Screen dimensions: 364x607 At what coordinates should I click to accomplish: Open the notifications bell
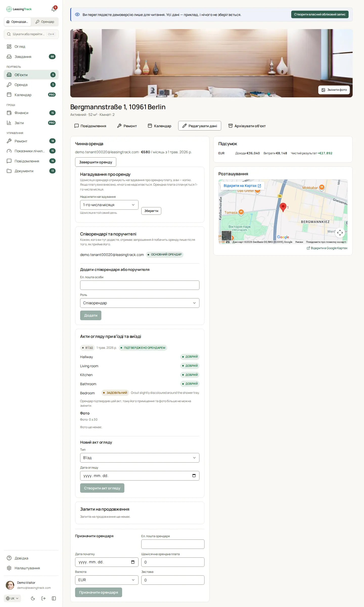click(x=54, y=9)
